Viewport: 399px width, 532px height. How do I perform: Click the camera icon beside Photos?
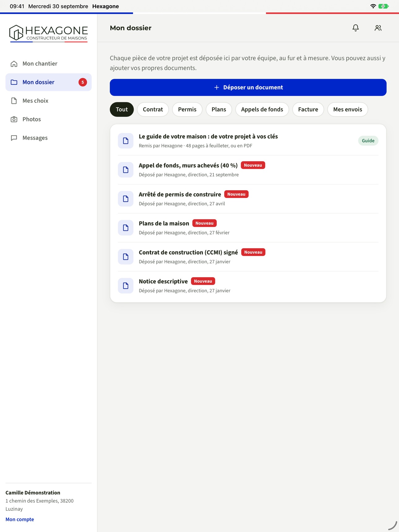(x=14, y=119)
